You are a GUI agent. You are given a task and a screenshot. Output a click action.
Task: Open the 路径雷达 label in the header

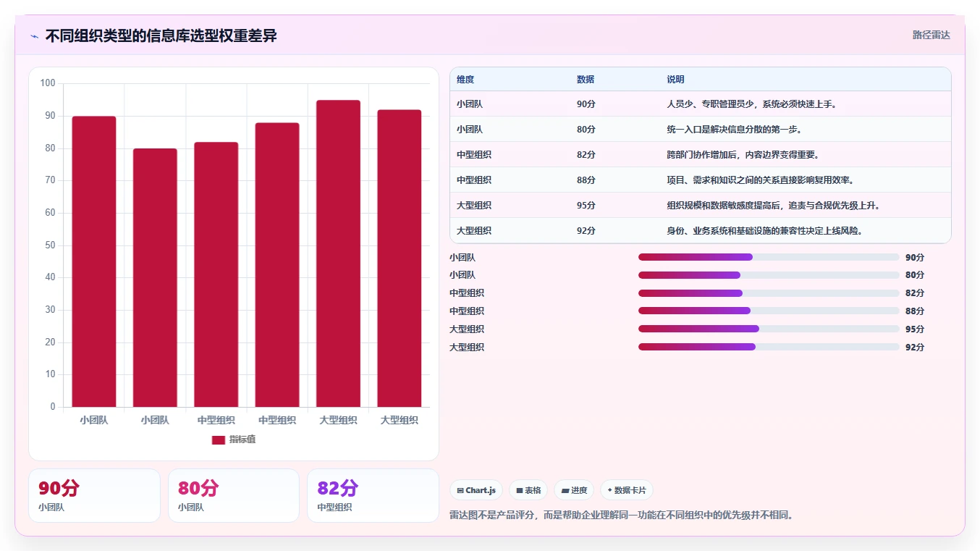931,35
